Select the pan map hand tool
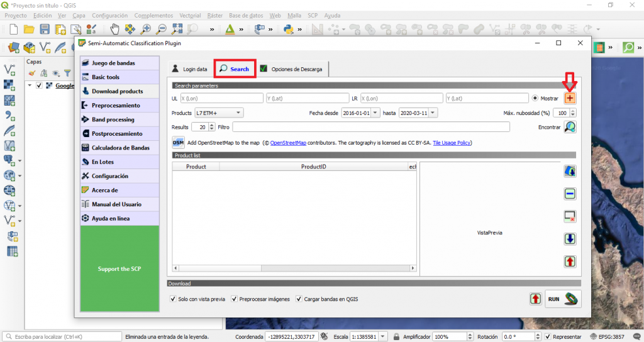 [x=114, y=29]
